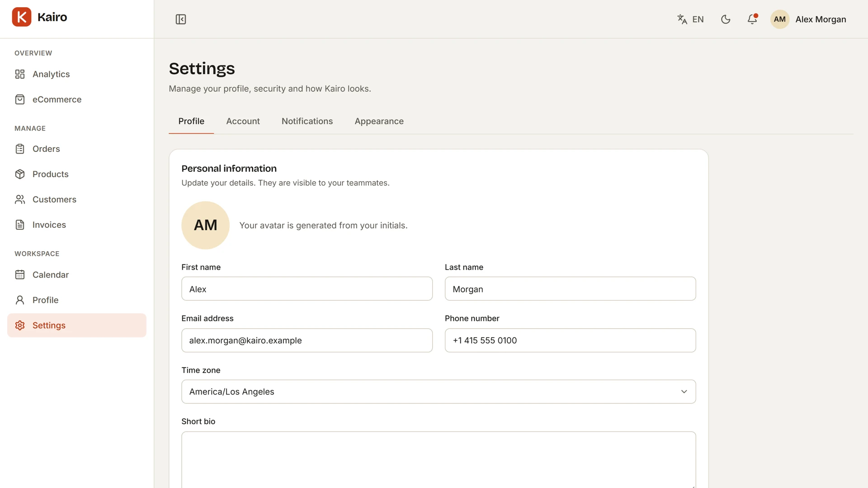Collapse the sidebar with the panel icon
868x488 pixels.
tap(181, 19)
